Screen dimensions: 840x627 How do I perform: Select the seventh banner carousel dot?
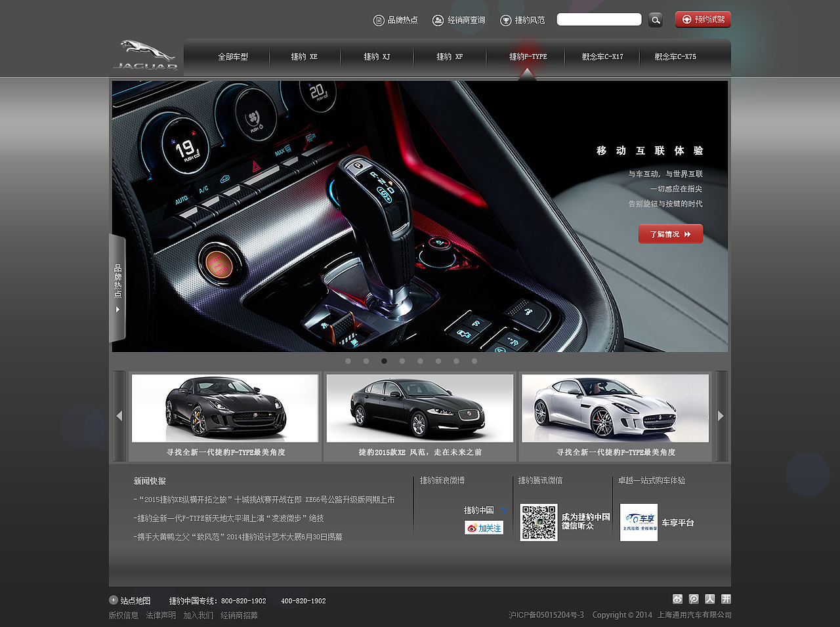click(x=456, y=361)
